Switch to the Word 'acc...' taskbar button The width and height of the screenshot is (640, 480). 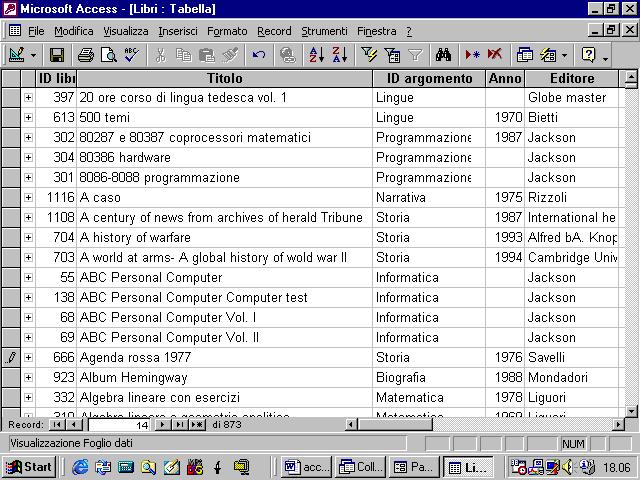click(306, 467)
